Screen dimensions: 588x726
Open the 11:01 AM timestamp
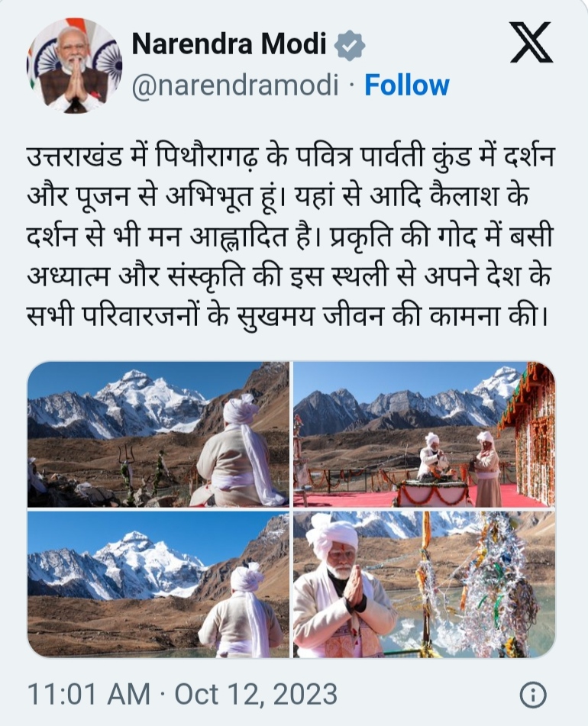tap(89, 695)
